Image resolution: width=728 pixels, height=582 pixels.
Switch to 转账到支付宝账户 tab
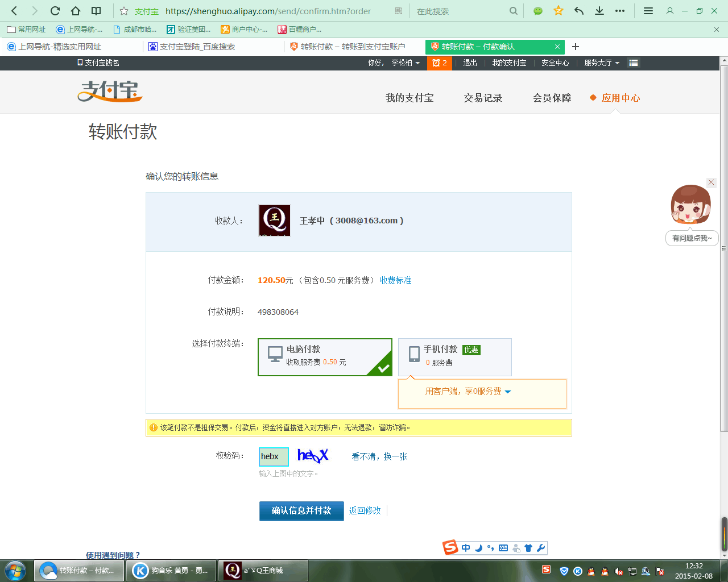tap(354, 47)
